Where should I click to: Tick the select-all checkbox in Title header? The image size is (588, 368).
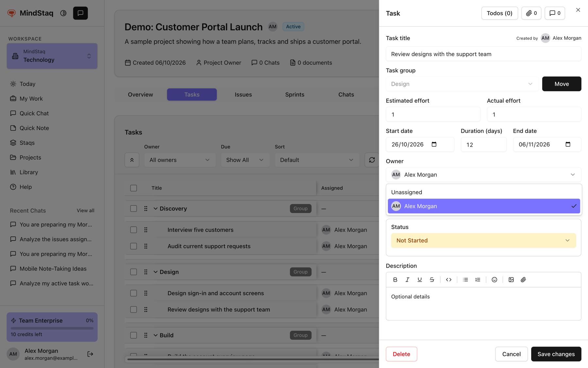(134, 188)
